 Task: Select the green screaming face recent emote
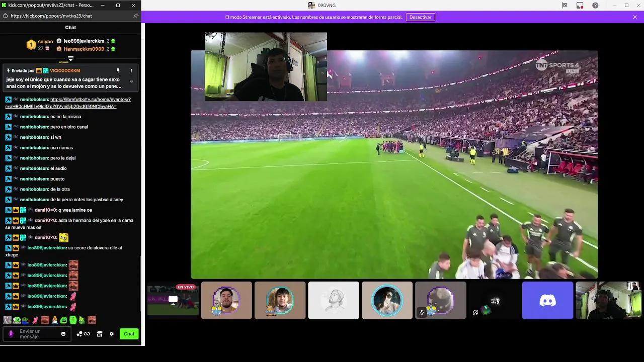click(64, 320)
